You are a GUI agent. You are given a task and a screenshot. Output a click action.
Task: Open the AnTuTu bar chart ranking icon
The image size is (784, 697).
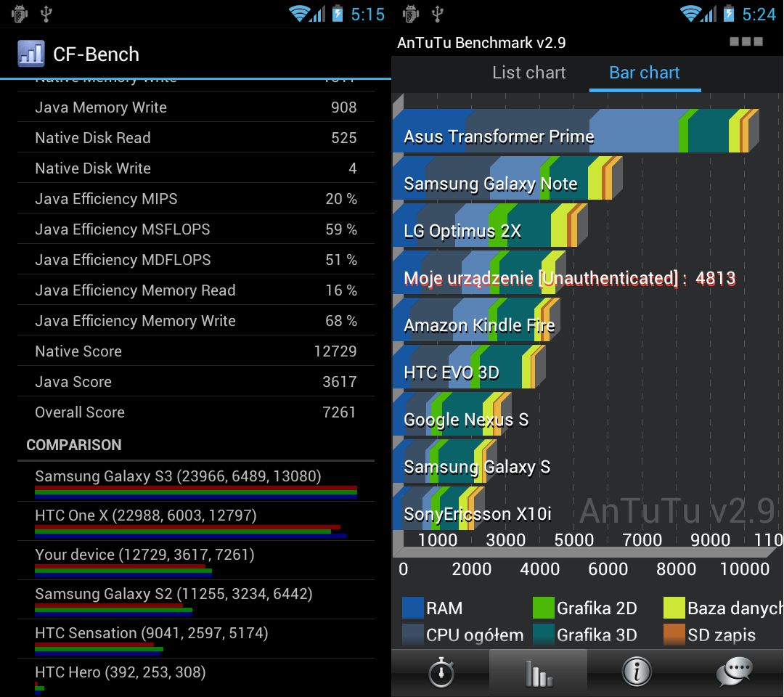click(539, 673)
